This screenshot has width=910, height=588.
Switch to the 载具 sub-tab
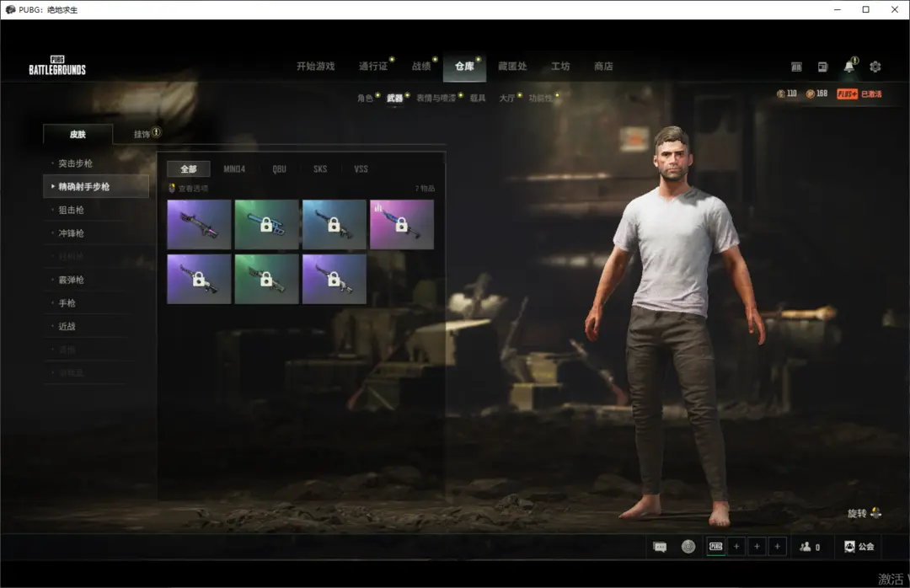point(478,98)
